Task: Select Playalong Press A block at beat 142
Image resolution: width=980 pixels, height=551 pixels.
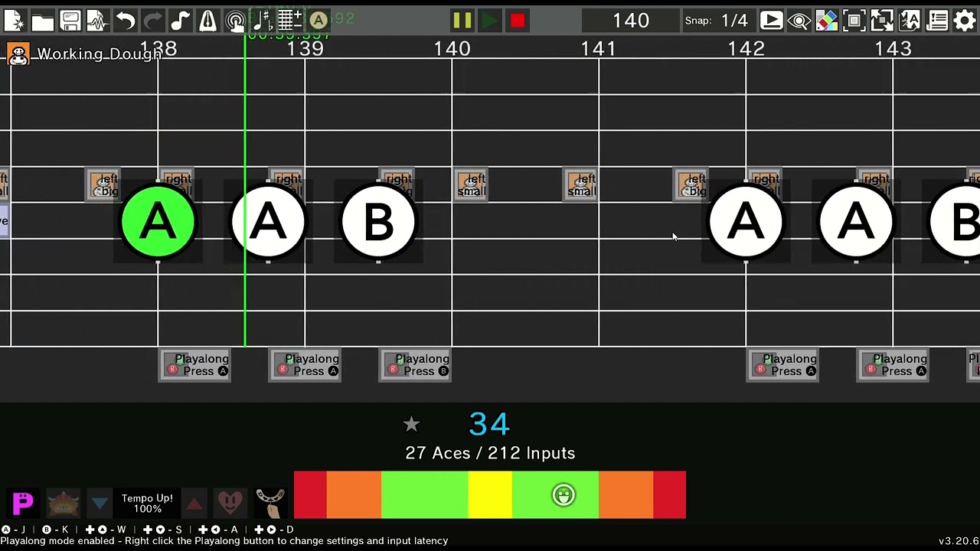Action: coord(782,365)
